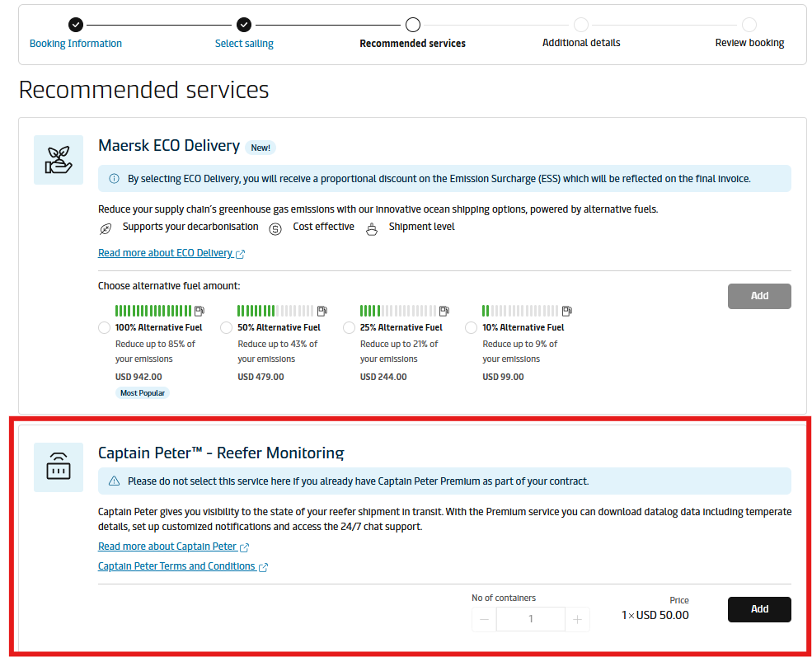Open Captain Peter Terms and Conditions link
The image size is (812, 657).
click(x=176, y=566)
